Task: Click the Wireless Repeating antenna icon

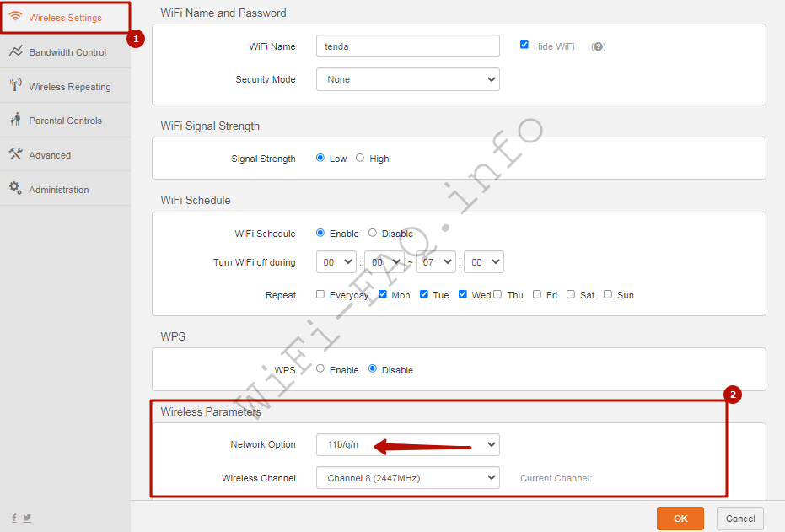Action: click(x=15, y=86)
